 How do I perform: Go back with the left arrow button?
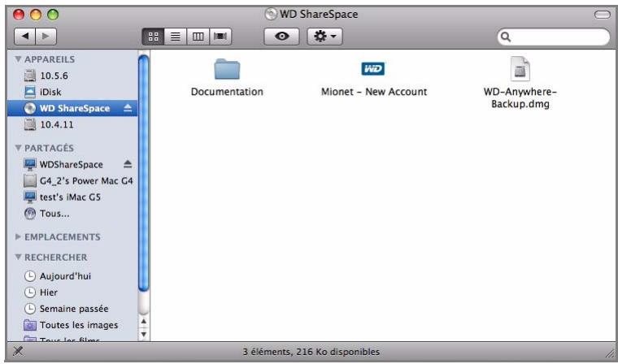[25, 37]
